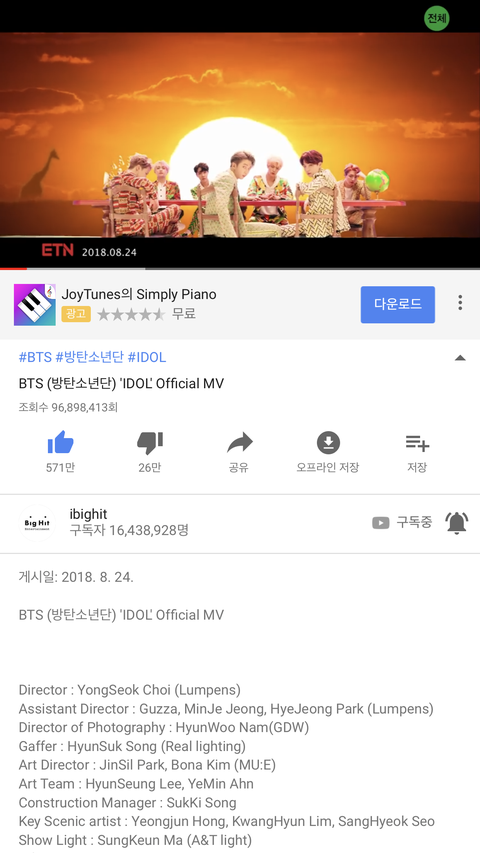Tap the share arrow icon
This screenshot has width=480, height=853.
(239, 443)
